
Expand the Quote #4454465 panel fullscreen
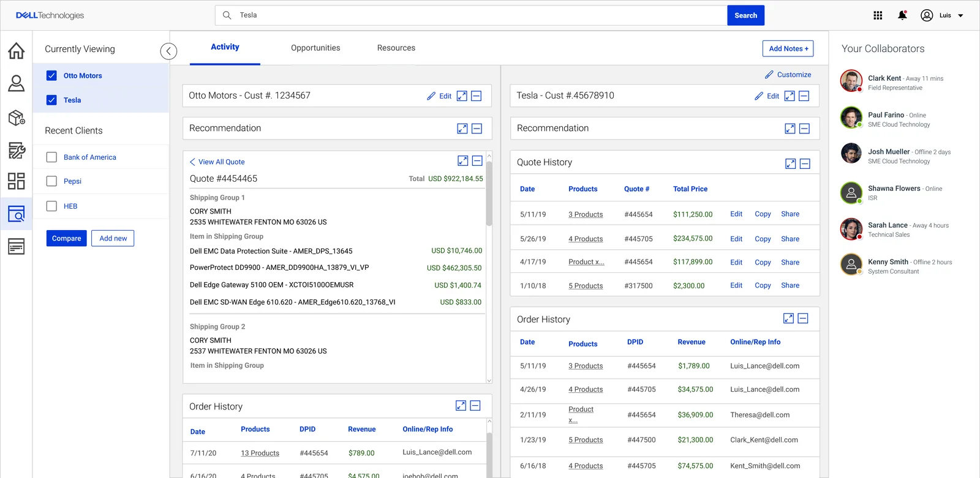click(x=463, y=161)
